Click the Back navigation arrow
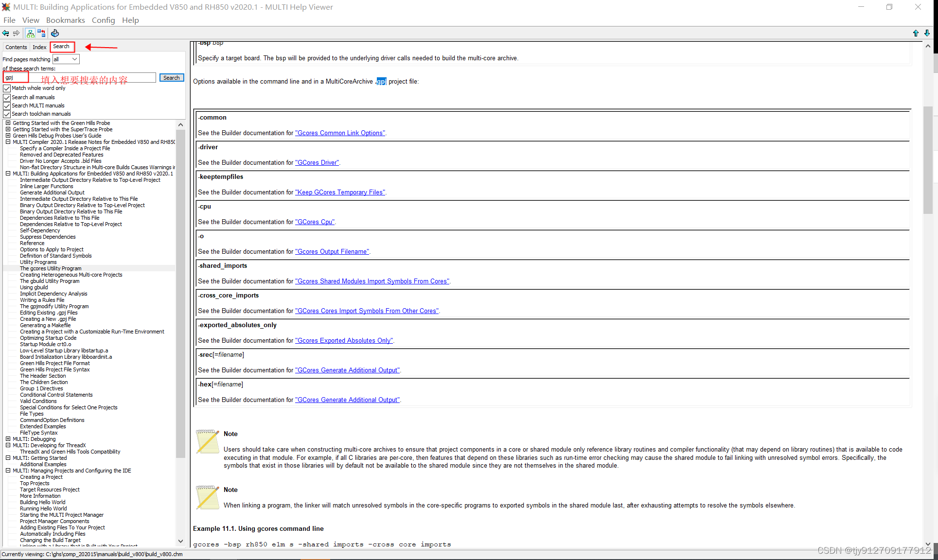This screenshot has width=938, height=560. coord(5,33)
